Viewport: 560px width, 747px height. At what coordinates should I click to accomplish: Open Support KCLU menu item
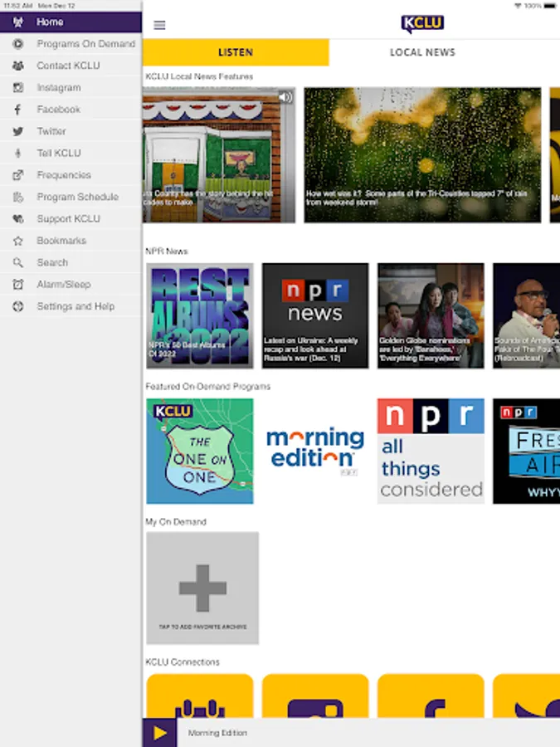click(x=71, y=219)
